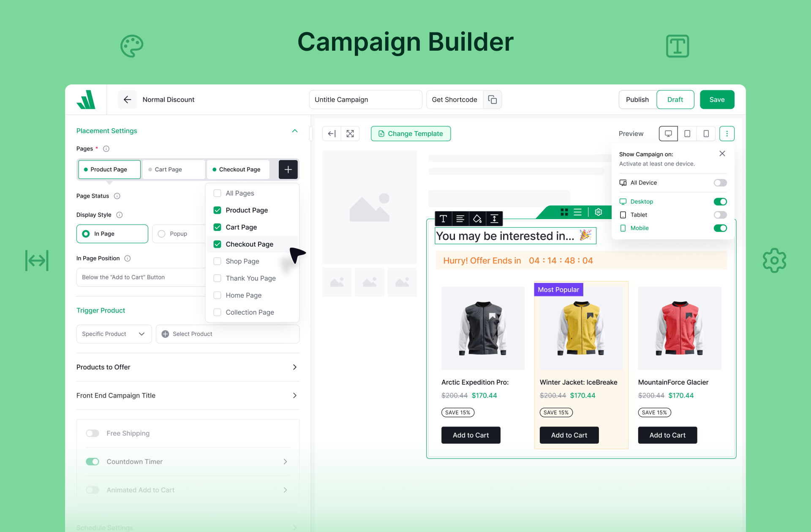Collapse the Placement Settings section
The width and height of the screenshot is (811, 532).
point(295,131)
